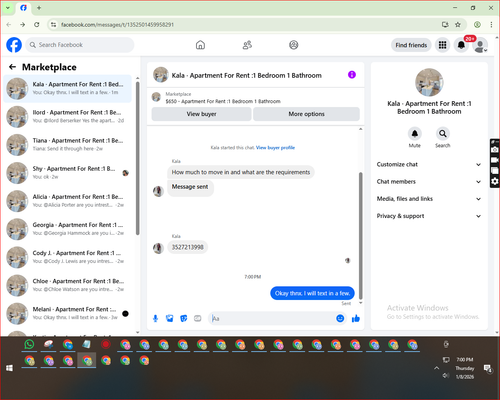Open the Chrome three-dot menu

click(491, 25)
